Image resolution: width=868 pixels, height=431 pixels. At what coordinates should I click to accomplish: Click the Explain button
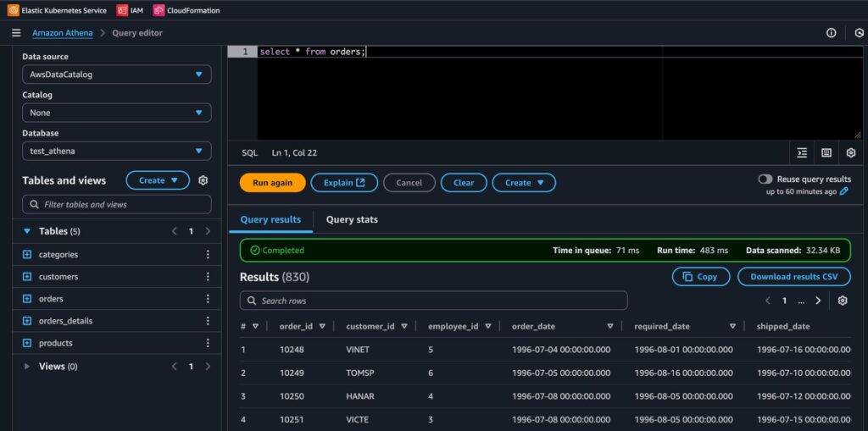tap(344, 183)
